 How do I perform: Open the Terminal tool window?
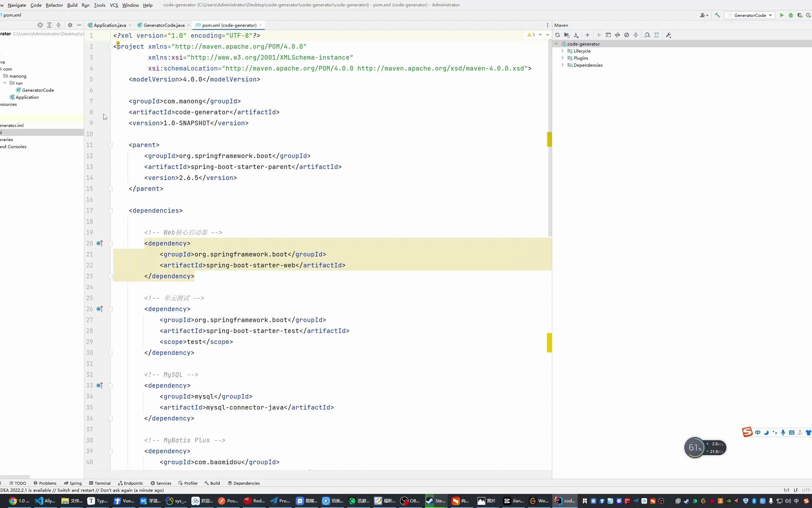pos(100,483)
